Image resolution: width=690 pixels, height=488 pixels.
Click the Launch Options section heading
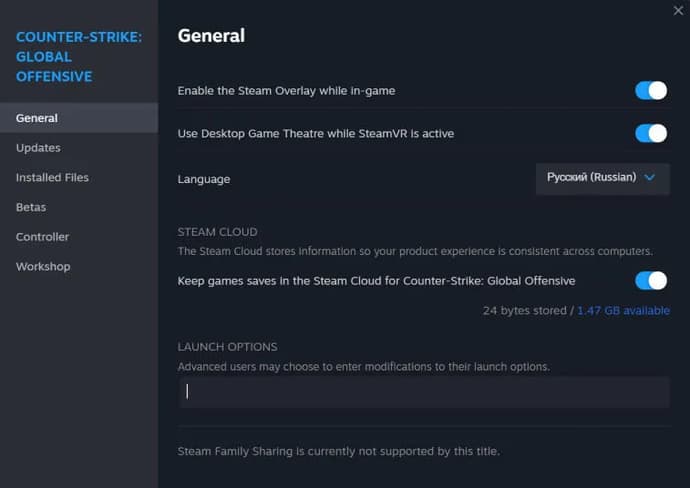[228, 347]
